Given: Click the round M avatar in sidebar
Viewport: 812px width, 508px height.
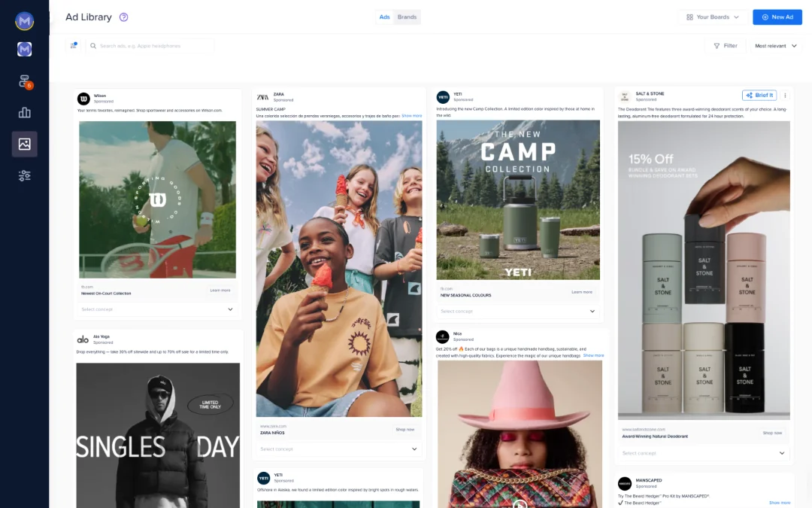Looking at the screenshot, I should pos(24,21).
